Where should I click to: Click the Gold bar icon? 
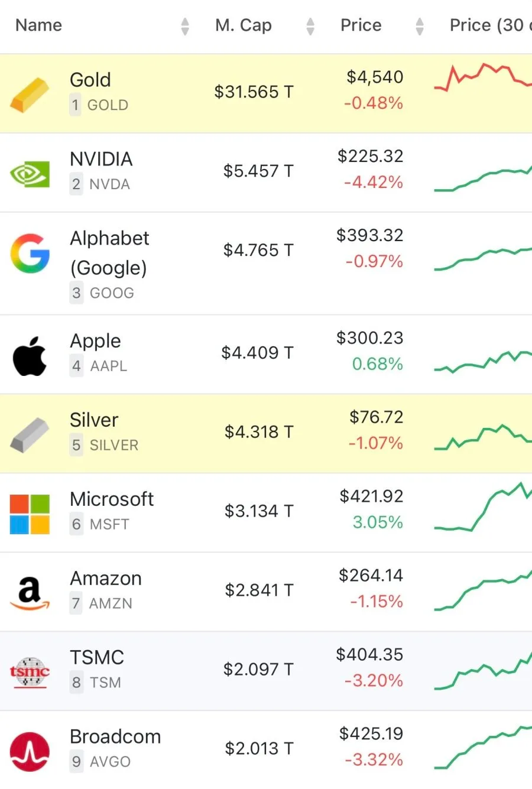(x=30, y=94)
